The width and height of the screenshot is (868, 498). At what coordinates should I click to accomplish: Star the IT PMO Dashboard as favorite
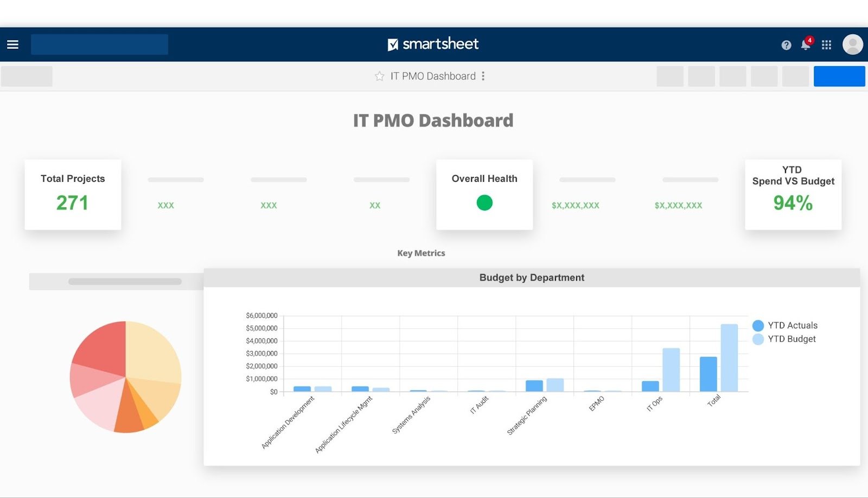point(379,76)
